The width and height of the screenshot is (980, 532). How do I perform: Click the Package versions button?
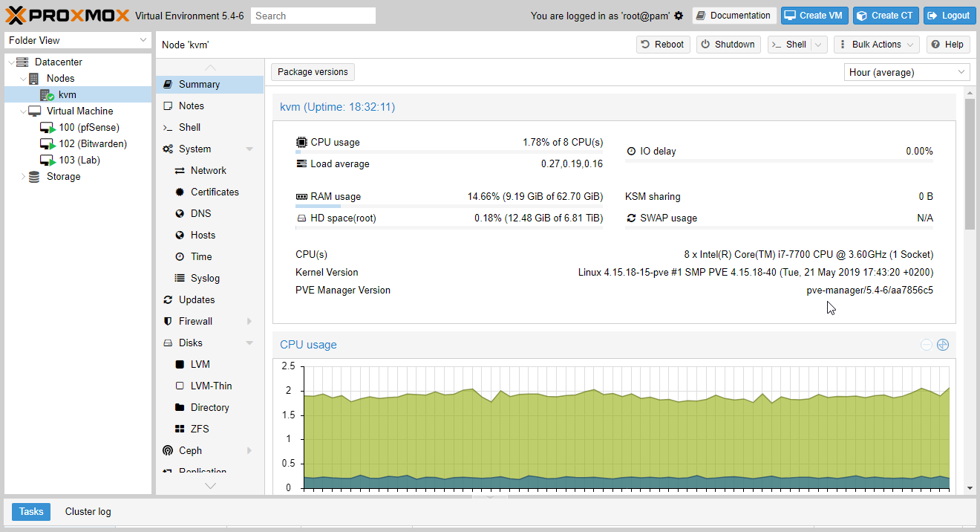[x=313, y=72]
